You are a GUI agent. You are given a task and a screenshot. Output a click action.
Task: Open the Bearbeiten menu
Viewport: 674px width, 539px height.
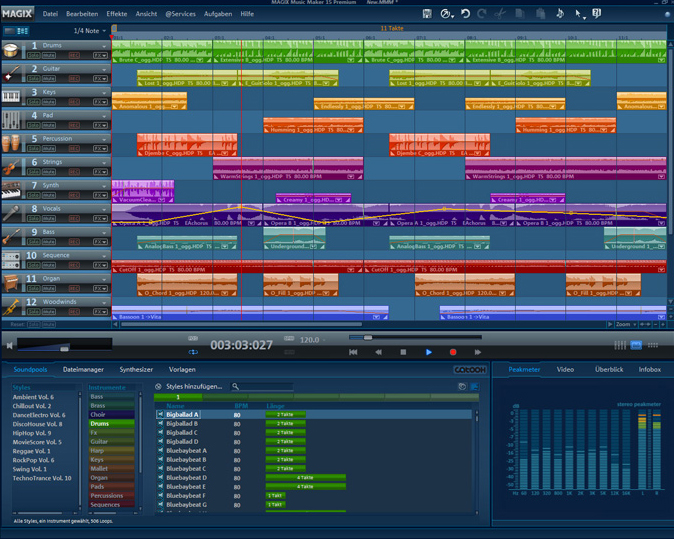point(82,14)
